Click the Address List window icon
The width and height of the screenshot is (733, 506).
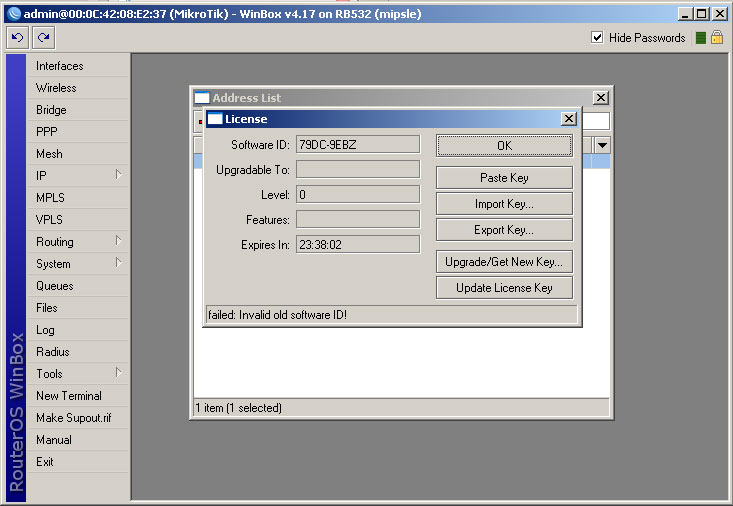201,98
